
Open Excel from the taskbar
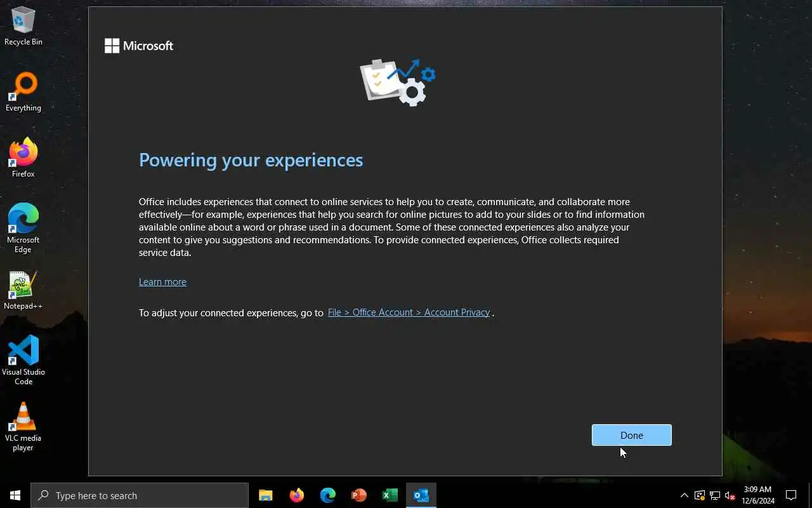point(390,495)
